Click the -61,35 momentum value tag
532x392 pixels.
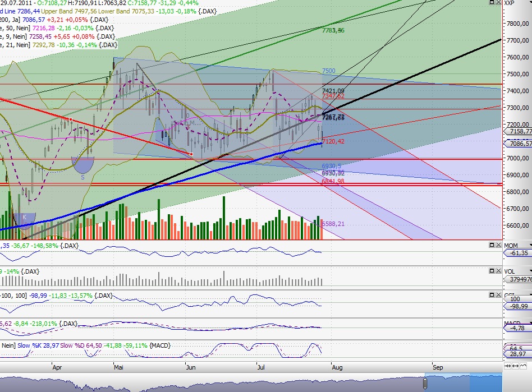pos(519,253)
